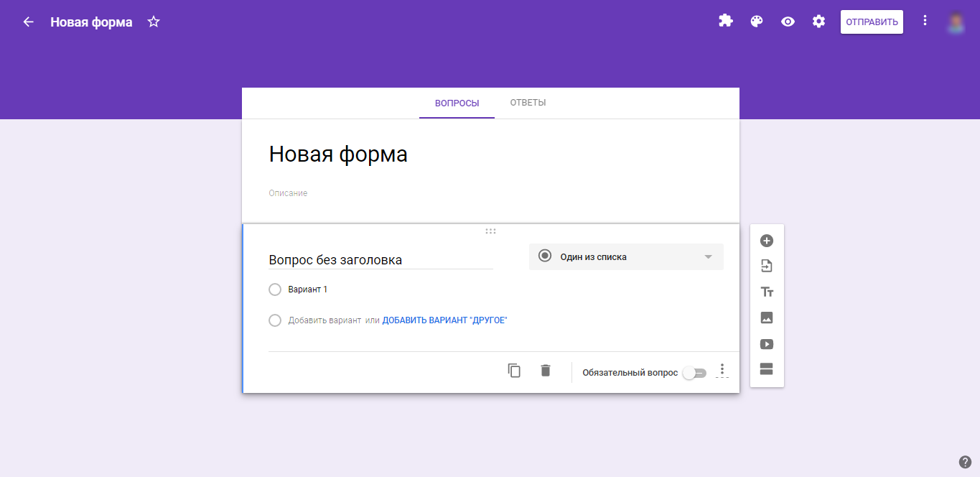Open the header three-dot more menu
This screenshot has width=980, height=477.
coord(925,21)
